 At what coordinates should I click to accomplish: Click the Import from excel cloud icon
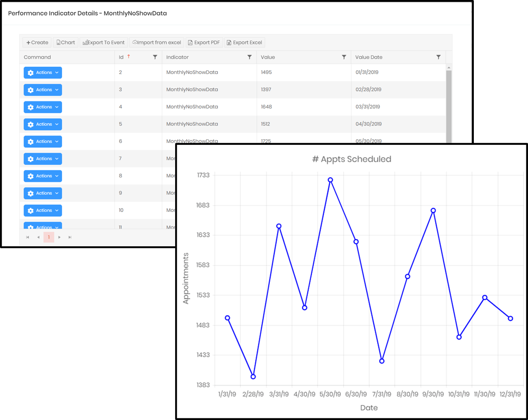[134, 42]
